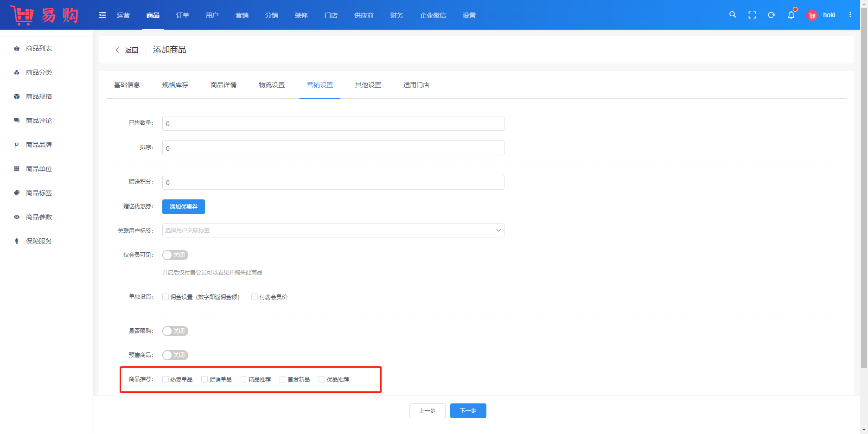Image resolution: width=868 pixels, height=434 pixels.
Task: Go back using the 返回 link
Action: coord(127,50)
